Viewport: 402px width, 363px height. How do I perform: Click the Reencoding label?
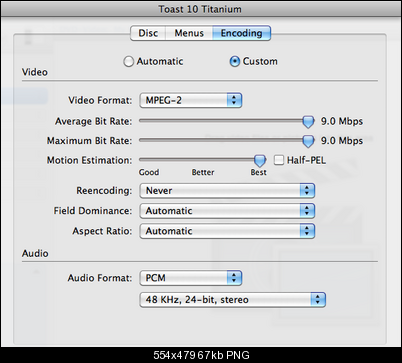(104, 191)
